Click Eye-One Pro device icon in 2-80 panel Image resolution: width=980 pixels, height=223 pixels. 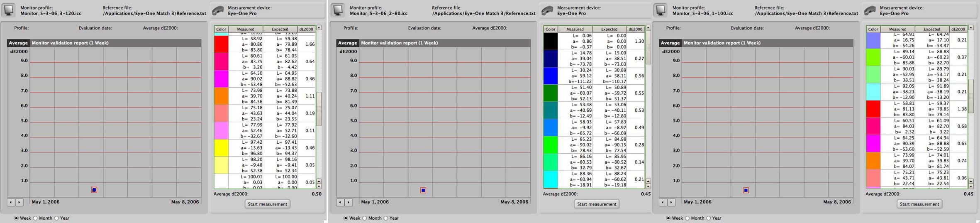click(547, 11)
